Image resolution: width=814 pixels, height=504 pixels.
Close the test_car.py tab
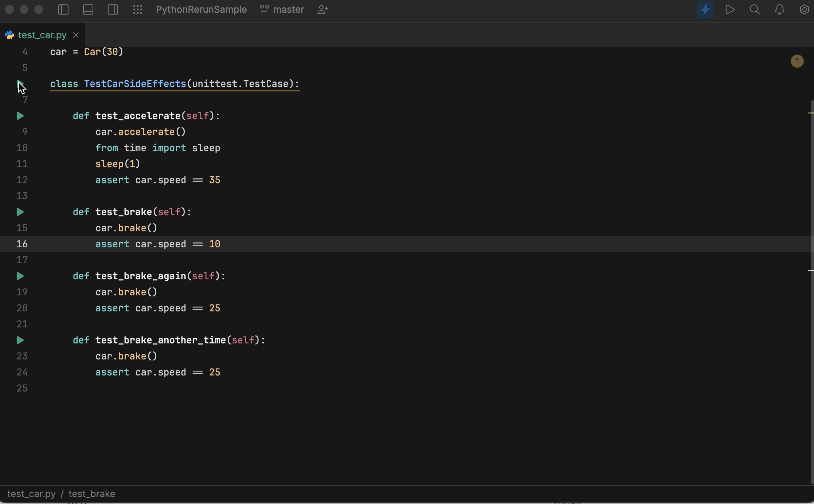pyautogui.click(x=76, y=35)
